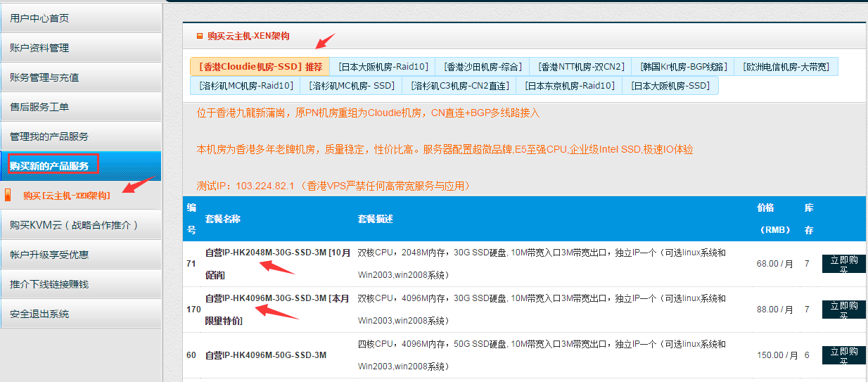Select the 韩国Kr机房-BGP线路 tab
The height and width of the screenshot is (382, 868).
(x=683, y=67)
